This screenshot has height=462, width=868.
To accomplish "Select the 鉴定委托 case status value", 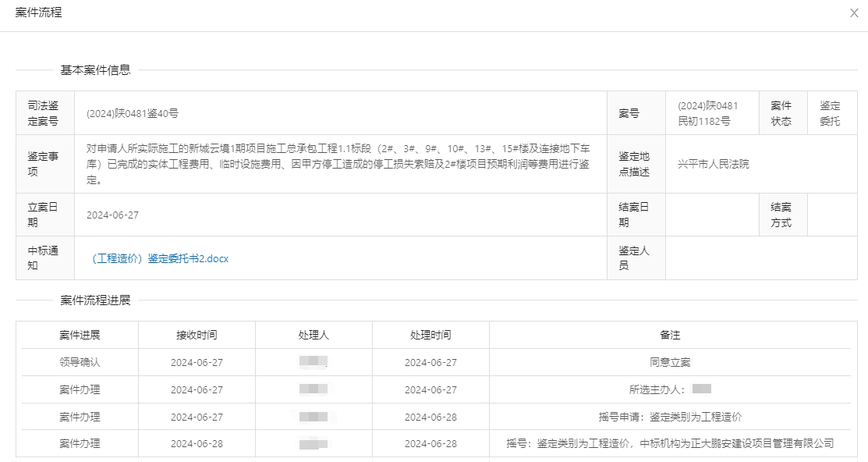I will (830, 113).
